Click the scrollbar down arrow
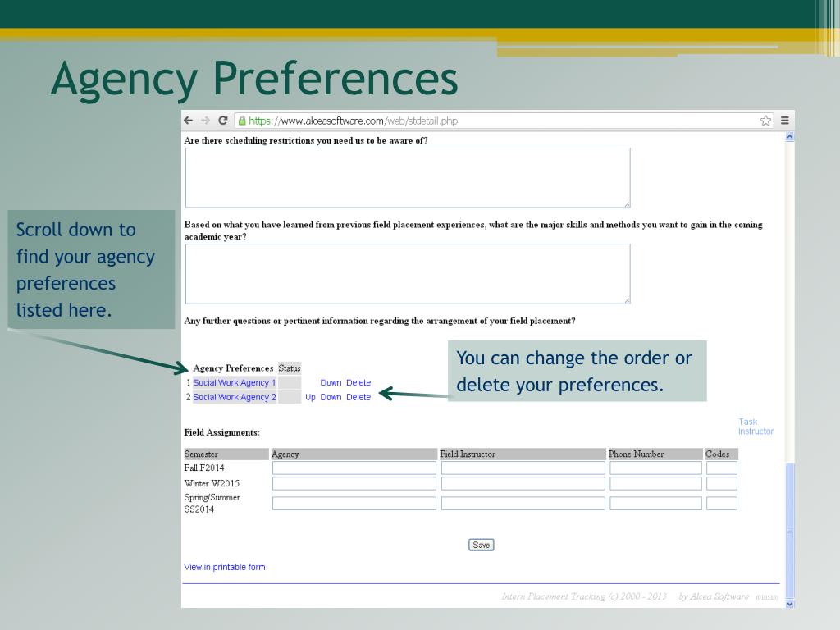 (x=790, y=604)
